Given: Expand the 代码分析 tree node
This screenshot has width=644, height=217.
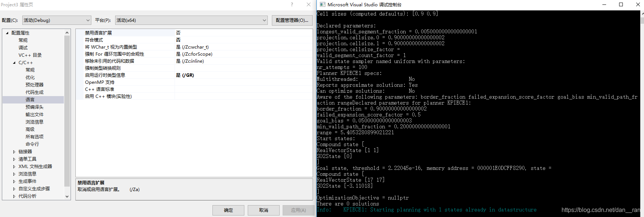Looking at the screenshot, I should [14, 196].
